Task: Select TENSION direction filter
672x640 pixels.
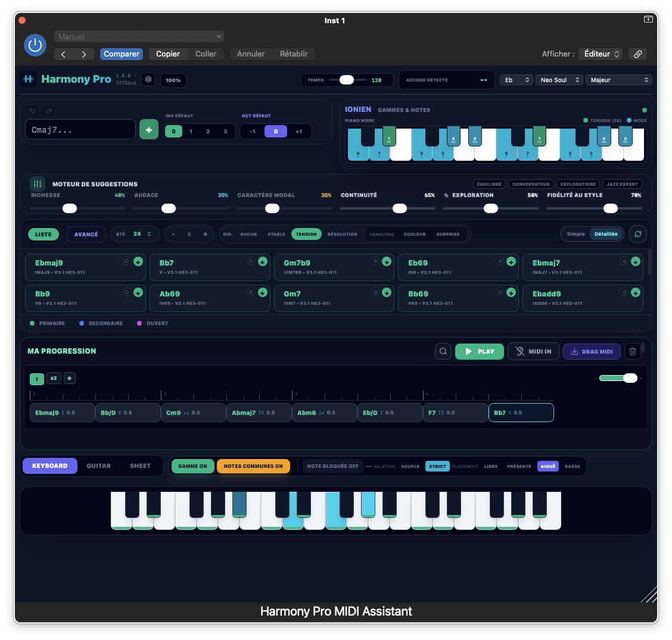Action: pyautogui.click(x=306, y=234)
